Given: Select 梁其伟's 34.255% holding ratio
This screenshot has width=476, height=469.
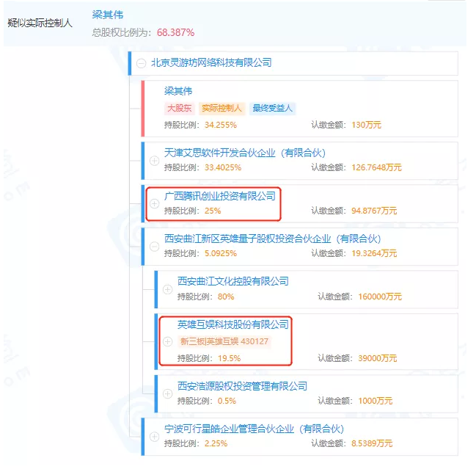Looking at the screenshot, I should [x=220, y=125].
